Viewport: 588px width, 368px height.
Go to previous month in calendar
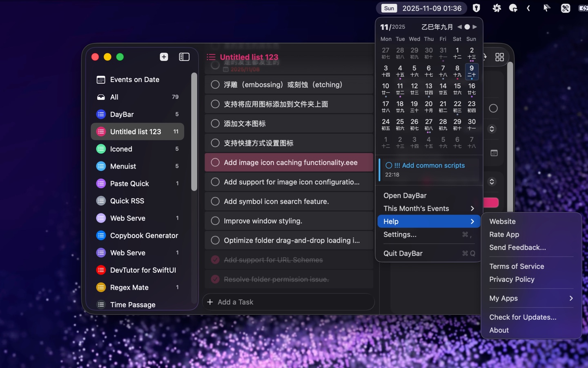(x=460, y=27)
